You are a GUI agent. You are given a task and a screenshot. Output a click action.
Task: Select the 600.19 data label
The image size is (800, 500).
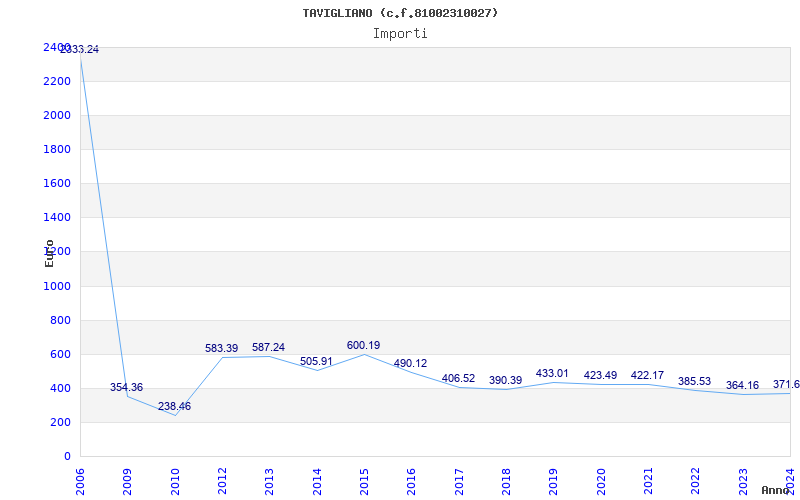(x=363, y=345)
